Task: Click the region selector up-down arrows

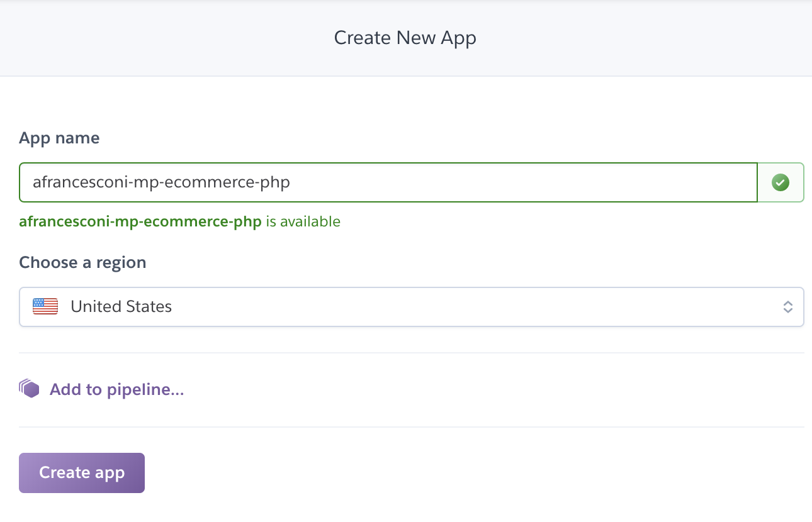Action: [x=787, y=307]
